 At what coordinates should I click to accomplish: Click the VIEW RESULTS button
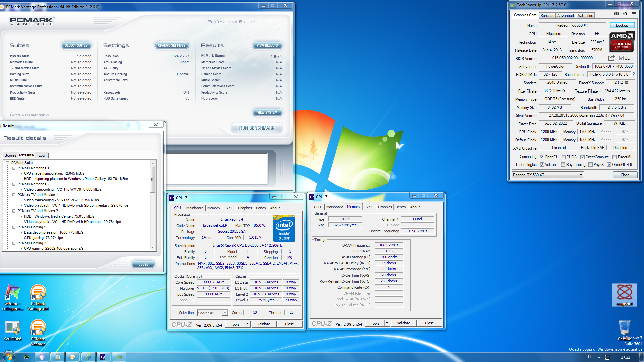point(267,45)
